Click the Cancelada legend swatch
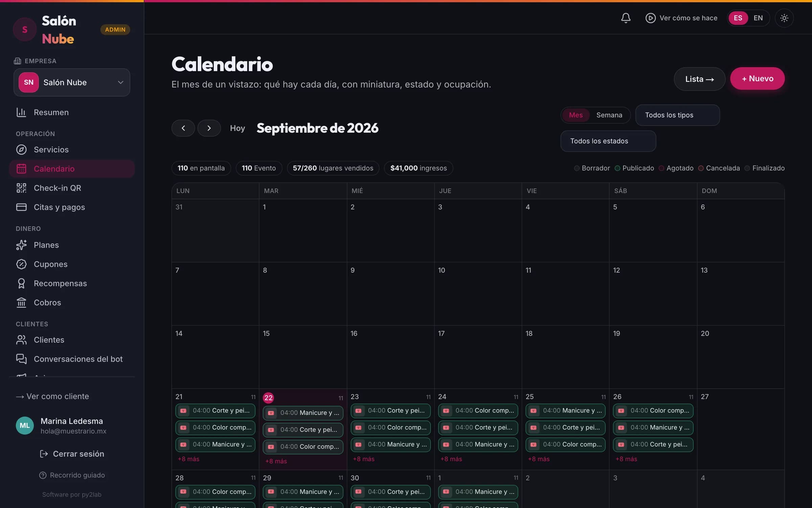This screenshot has height=508, width=812. click(x=701, y=168)
